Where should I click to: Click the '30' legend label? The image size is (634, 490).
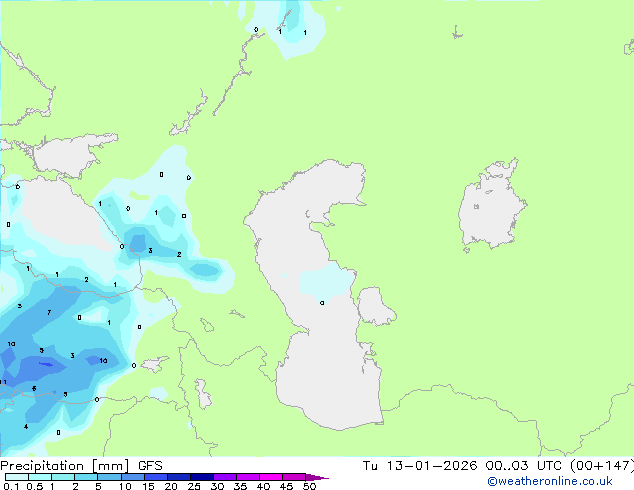pos(217,486)
